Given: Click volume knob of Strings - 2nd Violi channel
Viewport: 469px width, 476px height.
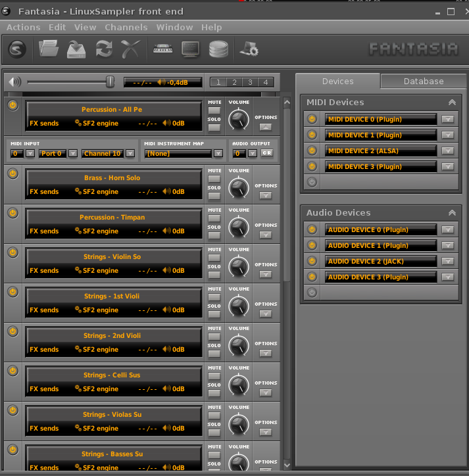Looking at the screenshot, I should 239,346.
